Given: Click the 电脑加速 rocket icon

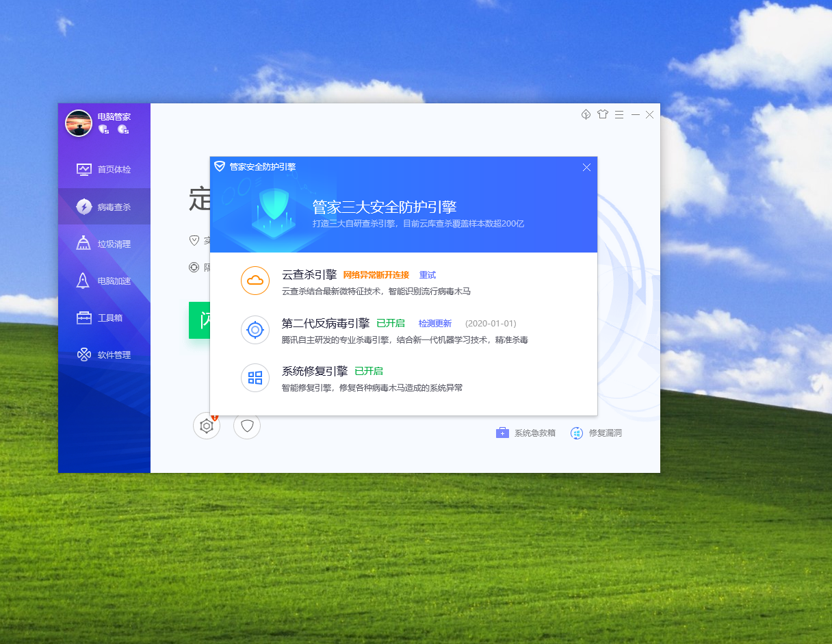Looking at the screenshot, I should click(x=83, y=281).
